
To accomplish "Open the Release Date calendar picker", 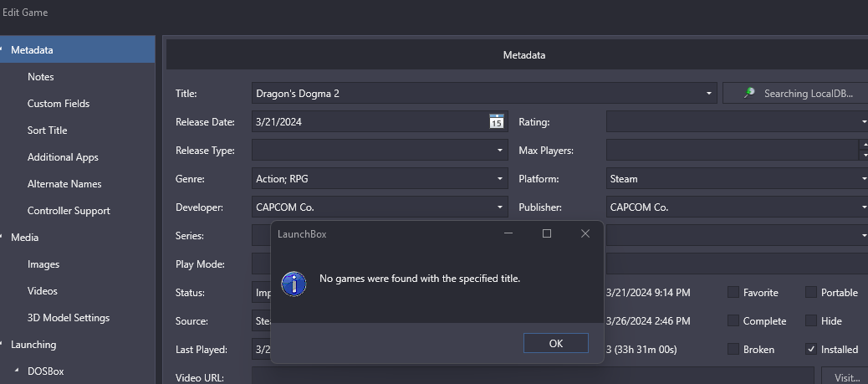I will pos(497,121).
